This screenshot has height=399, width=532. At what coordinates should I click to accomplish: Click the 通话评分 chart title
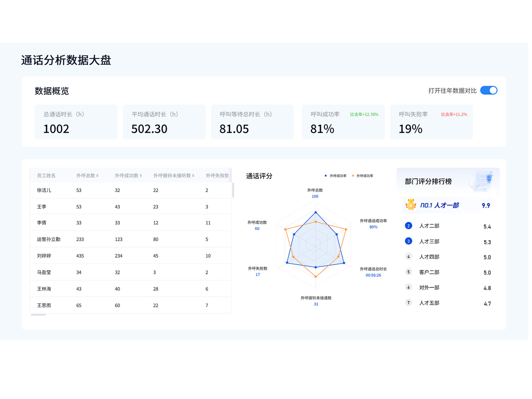click(259, 176)
